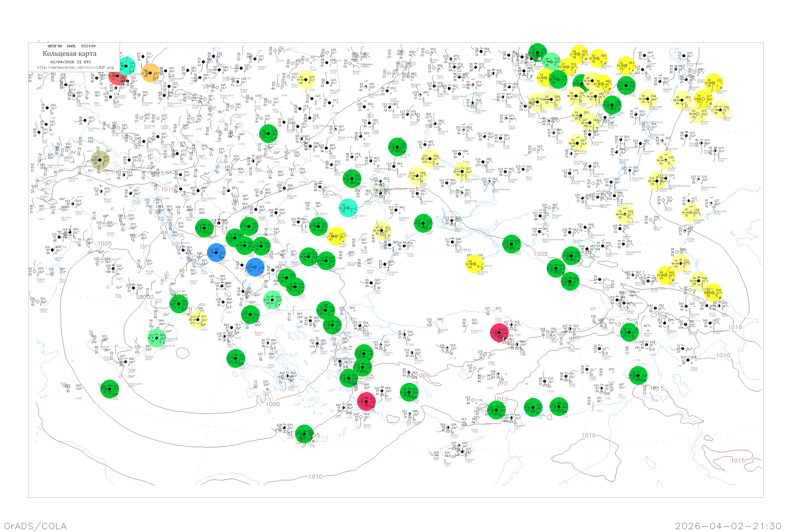Click the crimson Mugla station circle
The image size is (798, 532).
(x=367, y=401)
